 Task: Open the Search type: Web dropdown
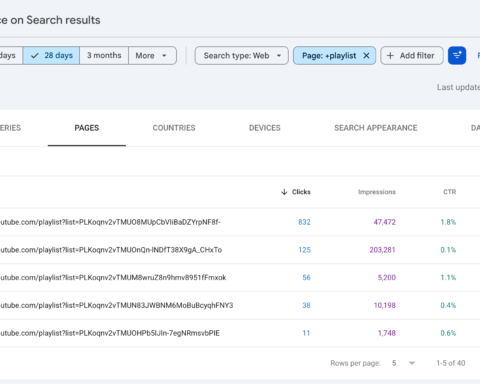click(242, 56)
